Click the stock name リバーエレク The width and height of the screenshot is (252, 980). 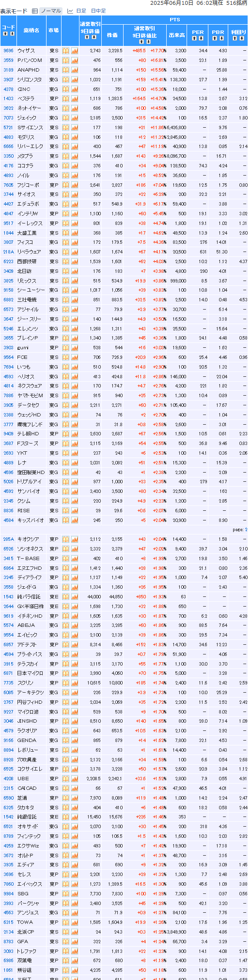point(30,147)
